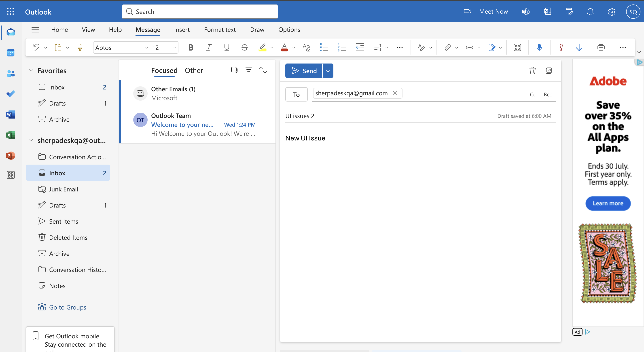Click the Send button
Viewport: 644px width, 352px height.
304,71
